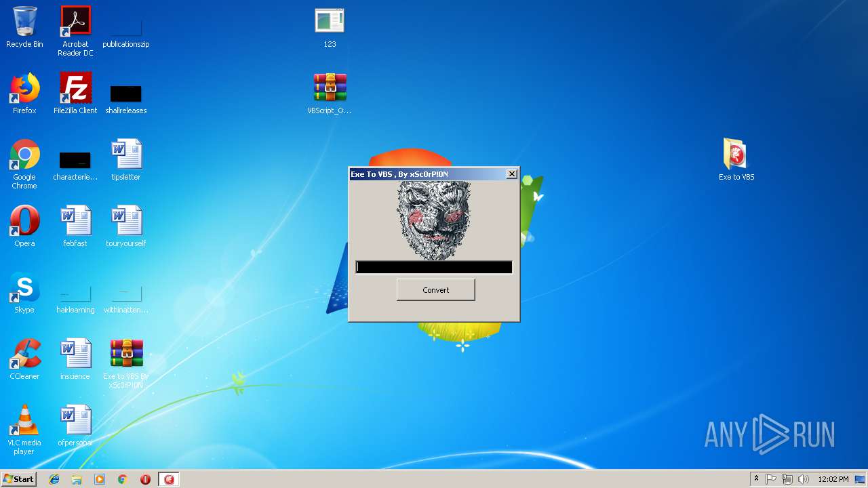Launch Opera browser shortcut
The image size is (868, 488).
(24, 226)
